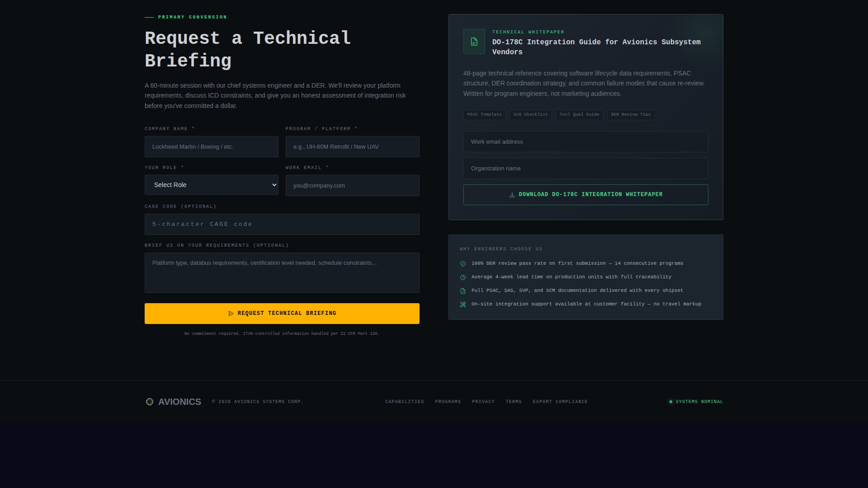Image resolution: width=868 pixels, height=488 pixels.
Task: Click DOWNLOAD DO-178C INTEGRATION WHITEPAPER
Action: (x=586, y=194)
